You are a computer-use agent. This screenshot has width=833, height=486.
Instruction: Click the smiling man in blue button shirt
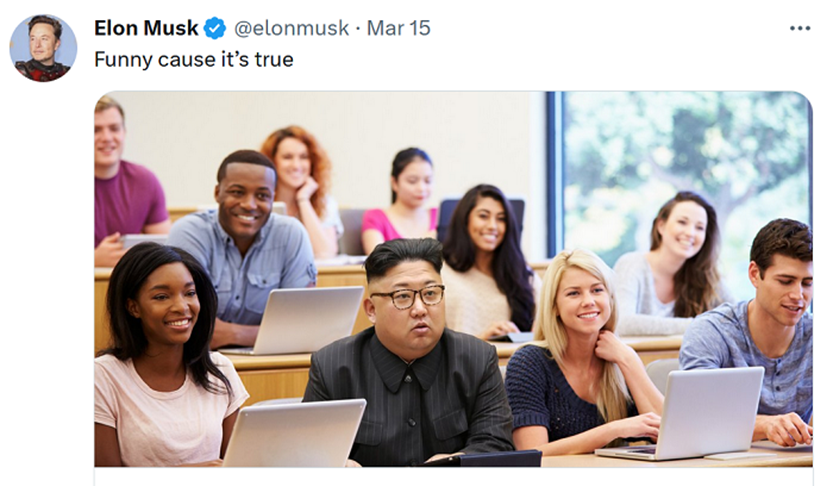[243, 248]
